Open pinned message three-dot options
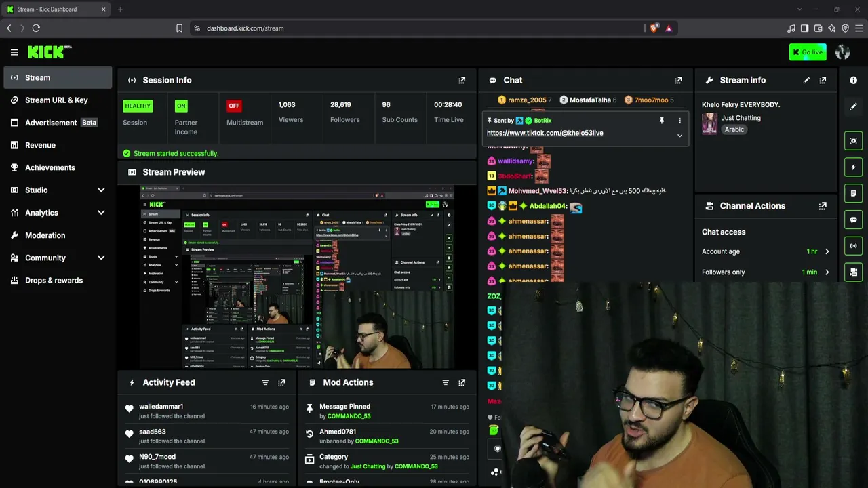The image size is (868, 488). (x=679, y=121)
